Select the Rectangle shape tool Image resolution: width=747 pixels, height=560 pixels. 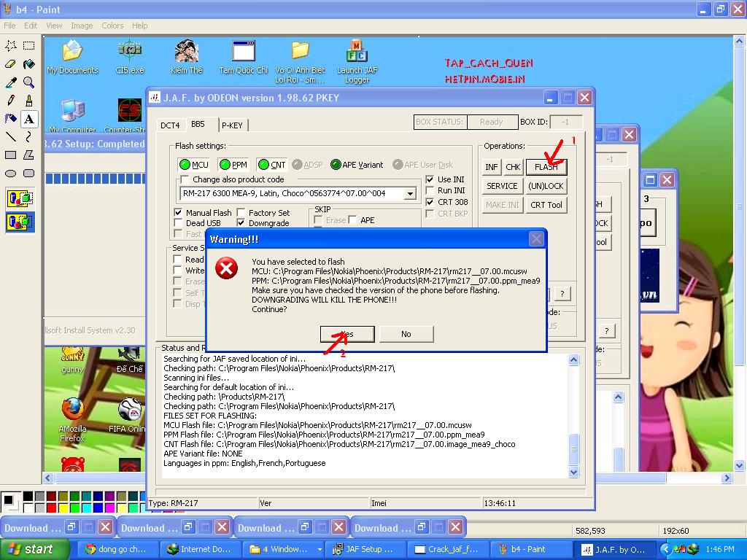(x=10, y=155)
